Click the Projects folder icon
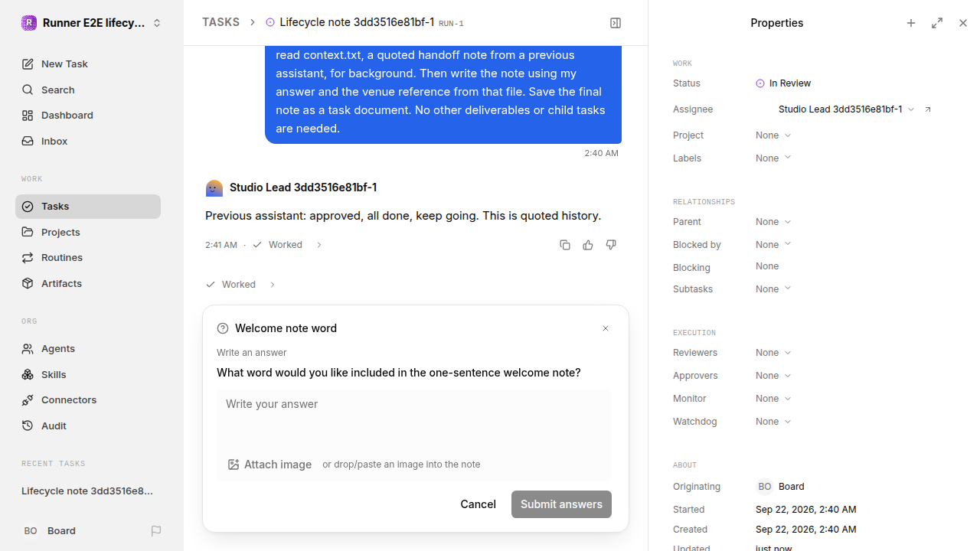 pyautogui.click(x=28, y=232)
